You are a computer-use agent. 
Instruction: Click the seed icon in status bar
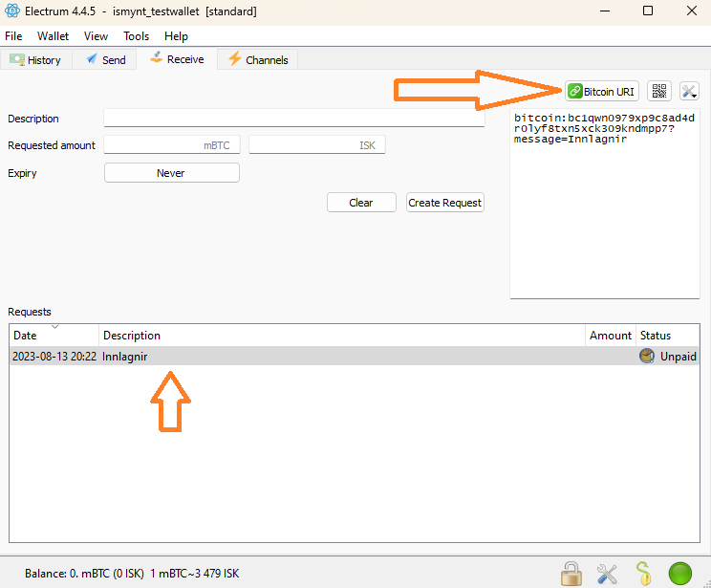pyautogui.click(x=643, y=574)
